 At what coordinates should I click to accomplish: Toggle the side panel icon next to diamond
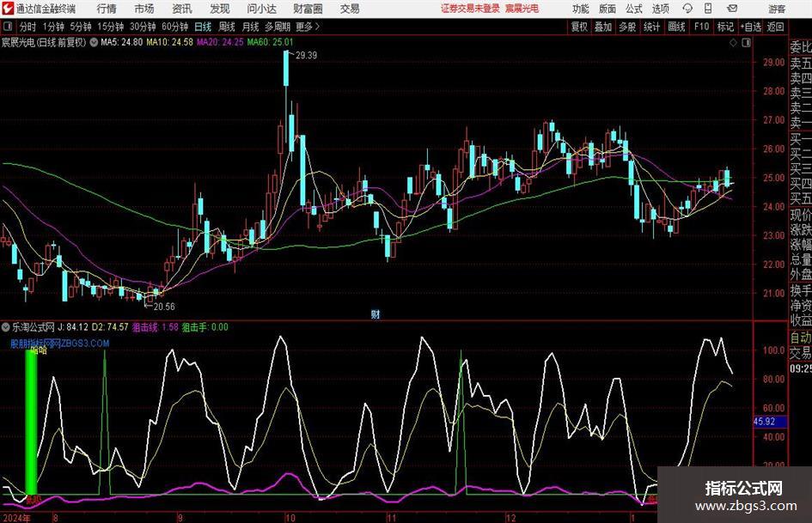tap(746, 43)
